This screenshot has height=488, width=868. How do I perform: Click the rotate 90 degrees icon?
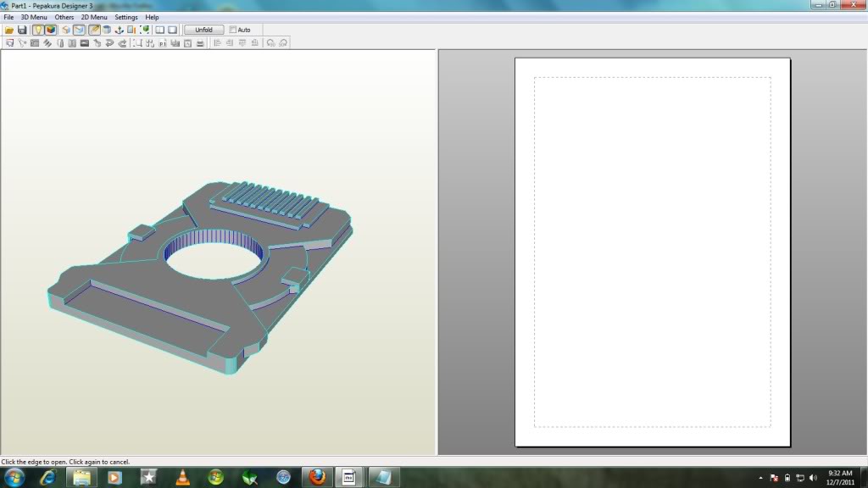270,42
